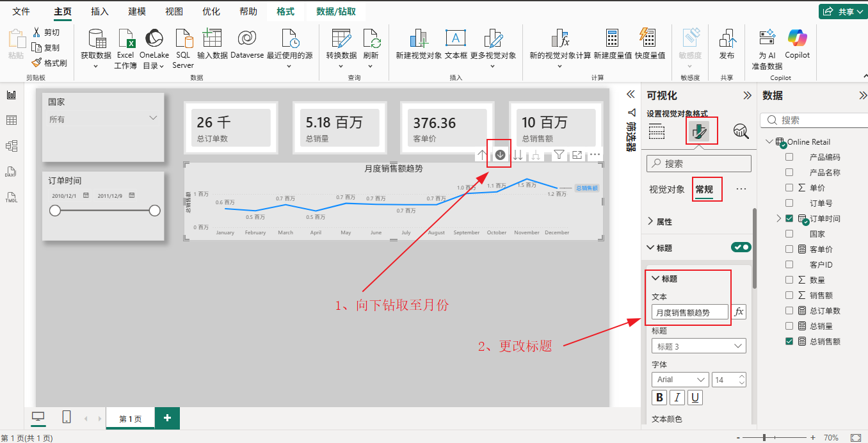Check the 销售额 field checkbox

[789, 295]
